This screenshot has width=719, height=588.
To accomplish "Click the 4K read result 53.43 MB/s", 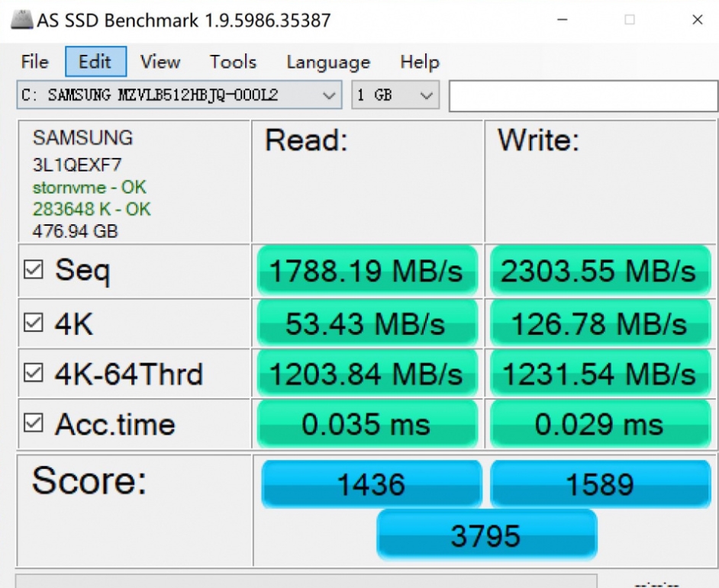I will point(367,323).
